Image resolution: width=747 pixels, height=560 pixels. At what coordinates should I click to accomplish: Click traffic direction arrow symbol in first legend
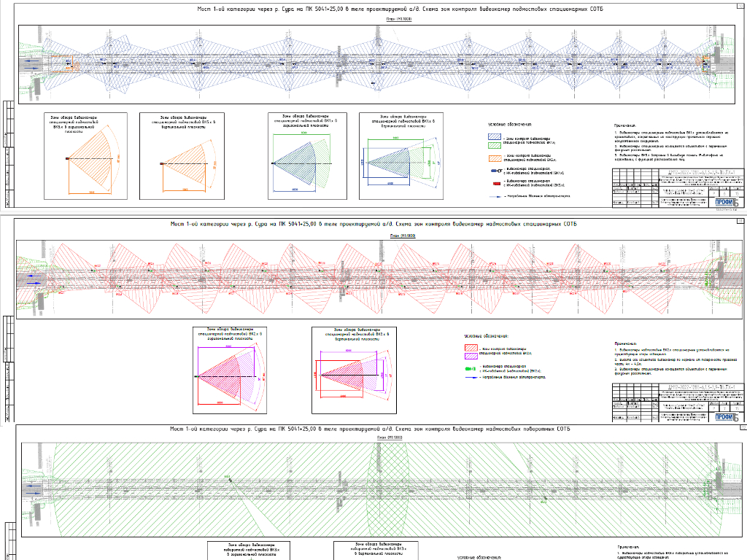click(x=495, y=196)
